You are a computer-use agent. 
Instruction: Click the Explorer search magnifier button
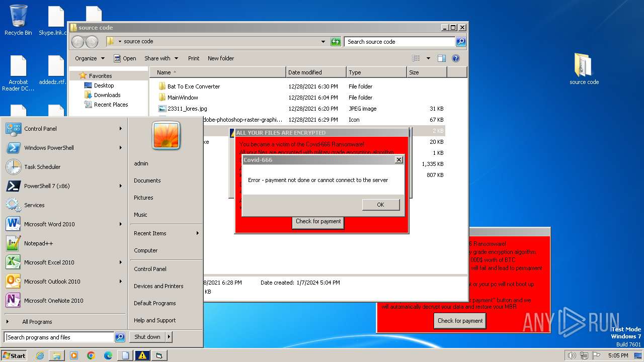pos(460,42)
